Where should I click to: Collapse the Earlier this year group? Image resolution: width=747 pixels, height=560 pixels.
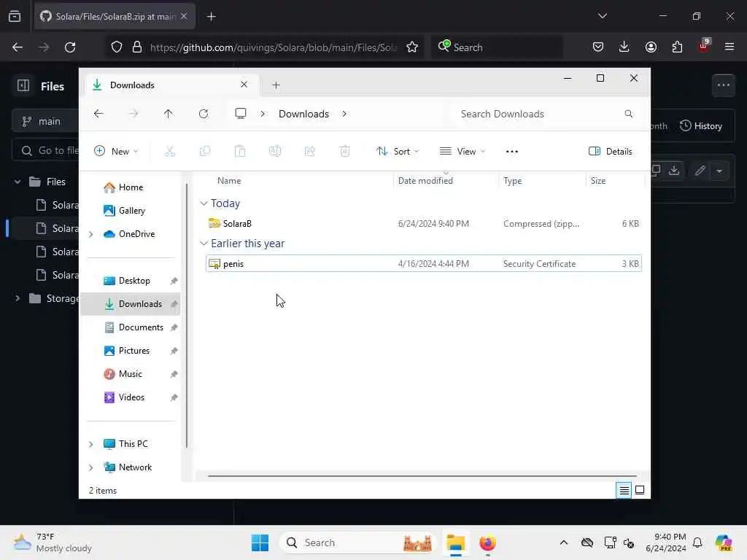(x=204, y=244)
